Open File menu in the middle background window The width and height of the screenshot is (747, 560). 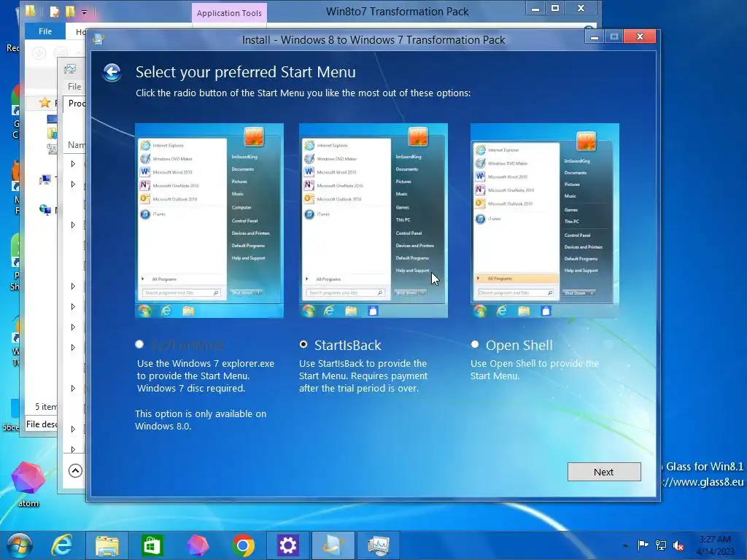point(74,87)
